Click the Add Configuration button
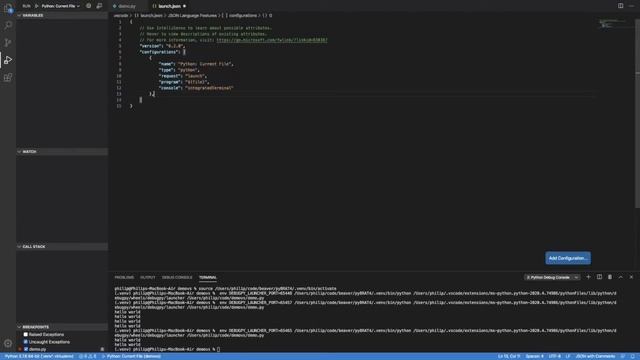The height and width of the screenshot is (360, 640). (568, 258)
